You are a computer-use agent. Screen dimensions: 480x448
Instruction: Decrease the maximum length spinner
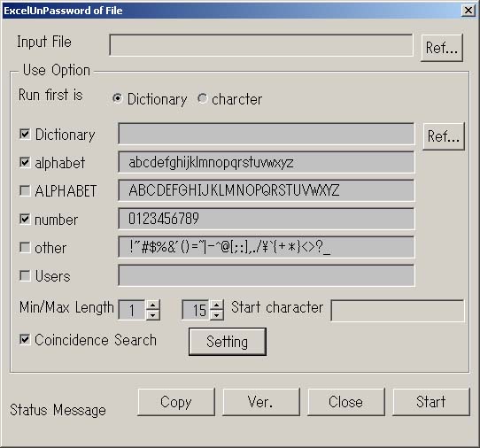coord(217,315)
